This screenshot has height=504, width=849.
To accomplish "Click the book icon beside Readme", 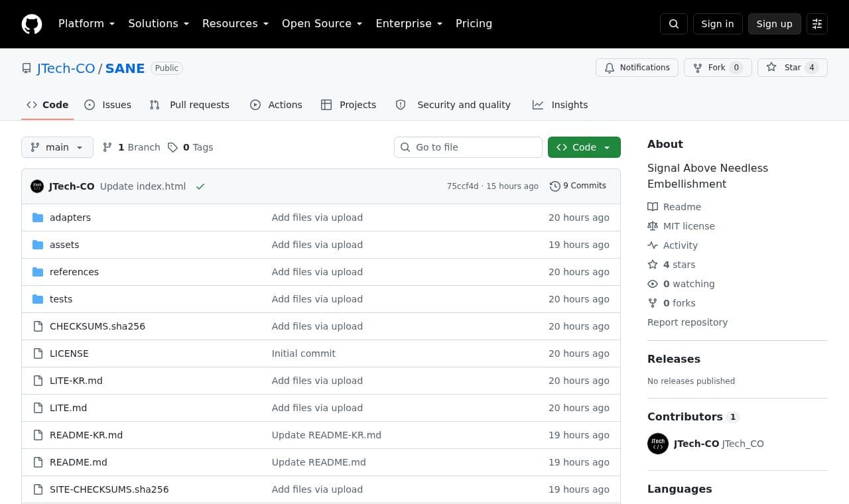I will [653, 207].
